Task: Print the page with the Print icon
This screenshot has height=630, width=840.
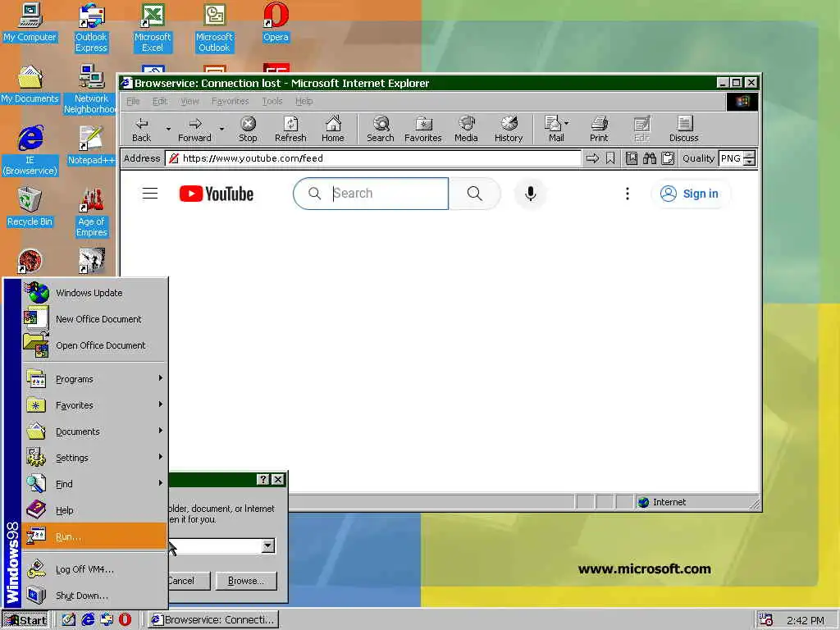Action: click(x=599, y=129)
